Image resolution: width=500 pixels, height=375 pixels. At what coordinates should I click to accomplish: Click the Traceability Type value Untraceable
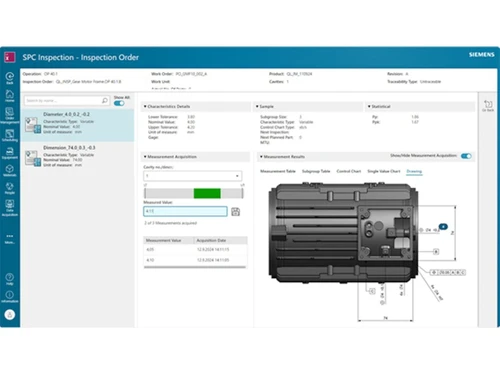(x=430, y=82)
